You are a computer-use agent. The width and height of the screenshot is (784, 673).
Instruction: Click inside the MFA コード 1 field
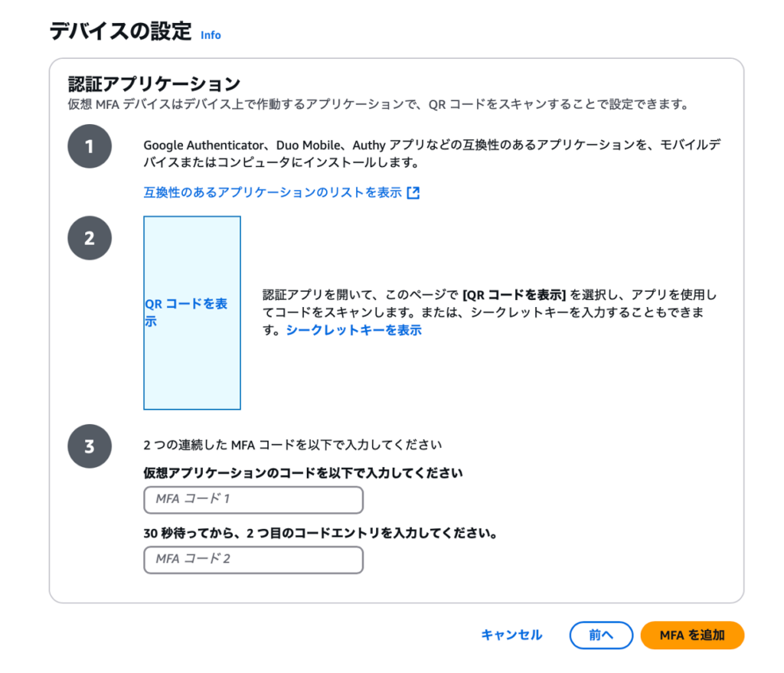[253, 500]
